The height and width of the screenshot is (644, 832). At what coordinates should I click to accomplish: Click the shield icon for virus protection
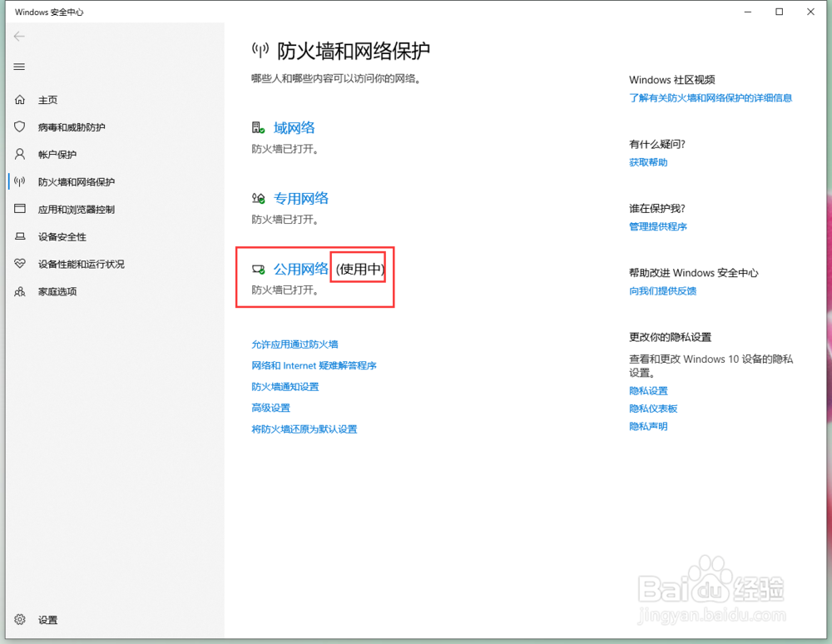(x=20, y=126)
